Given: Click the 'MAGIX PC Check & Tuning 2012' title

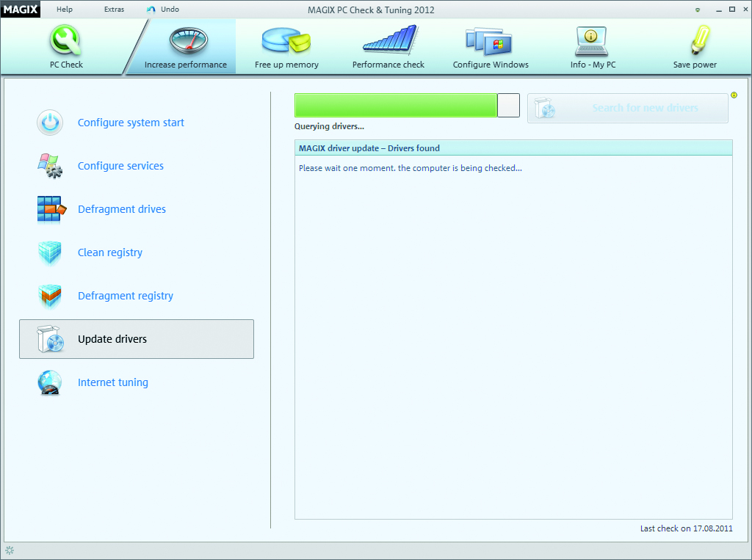Looking at the screenshot, I should pos(371,10).
